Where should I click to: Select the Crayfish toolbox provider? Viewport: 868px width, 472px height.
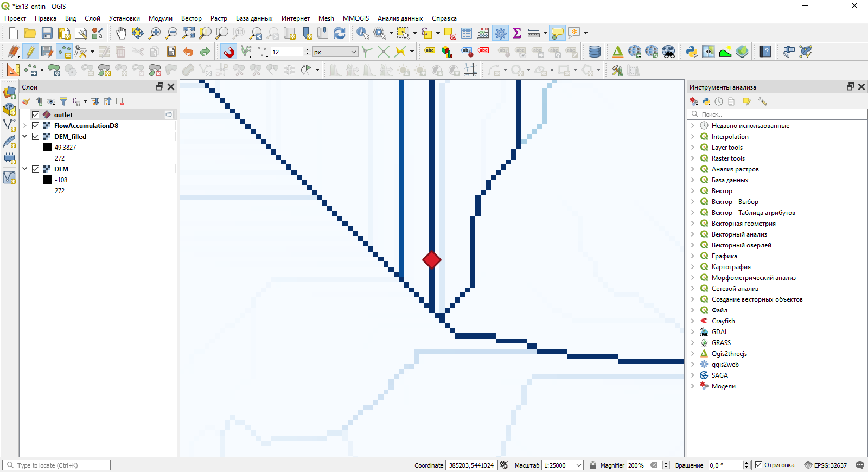(723, 321)
